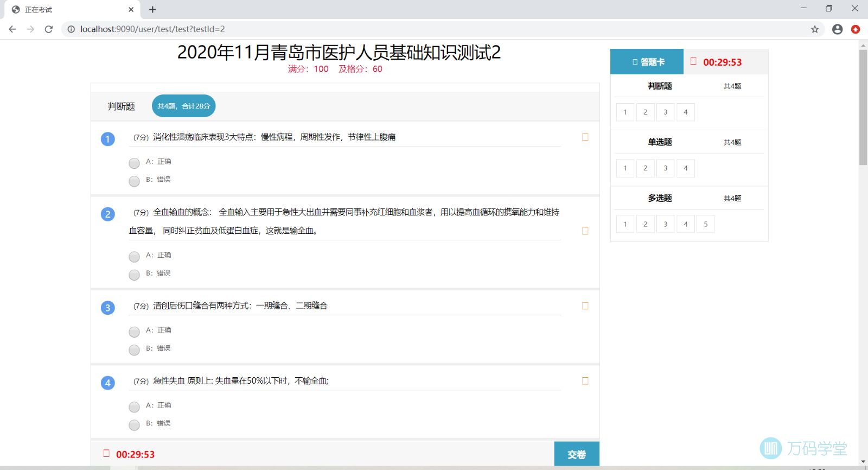
Task: Click the 共4题 label beside 多选题
Action: 732,199
